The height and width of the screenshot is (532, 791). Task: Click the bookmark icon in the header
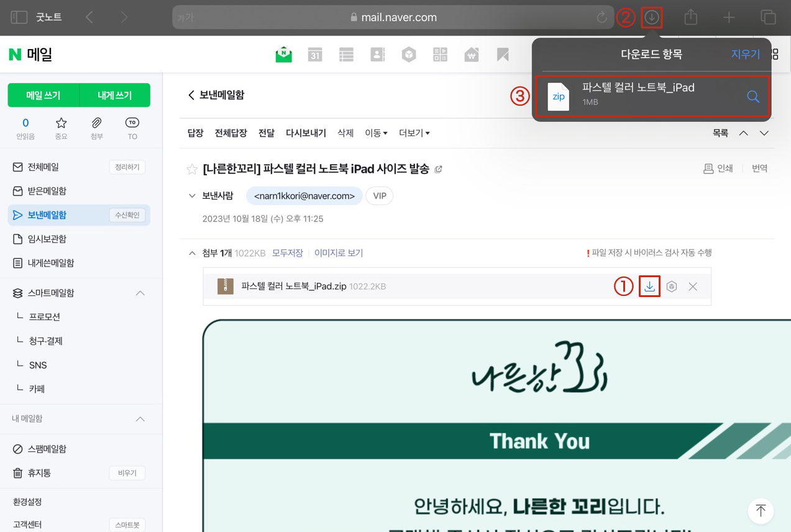coord(502,54)
